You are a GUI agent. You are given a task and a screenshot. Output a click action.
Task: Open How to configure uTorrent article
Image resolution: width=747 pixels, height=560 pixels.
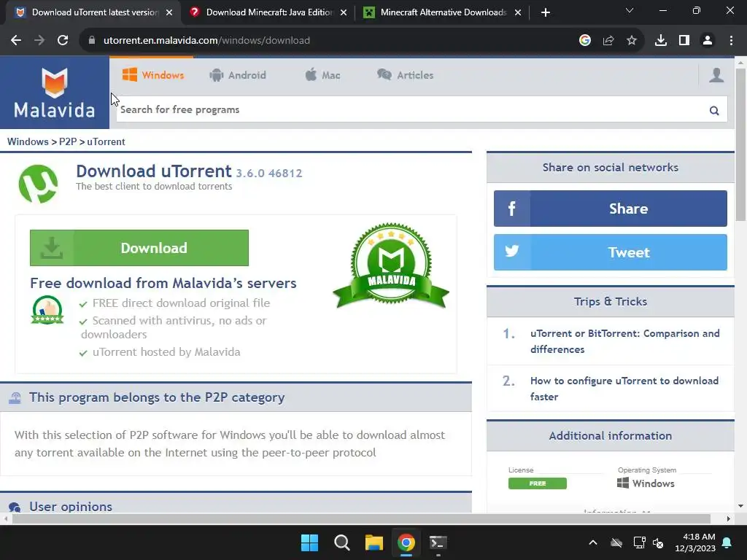tap(624, 389)
